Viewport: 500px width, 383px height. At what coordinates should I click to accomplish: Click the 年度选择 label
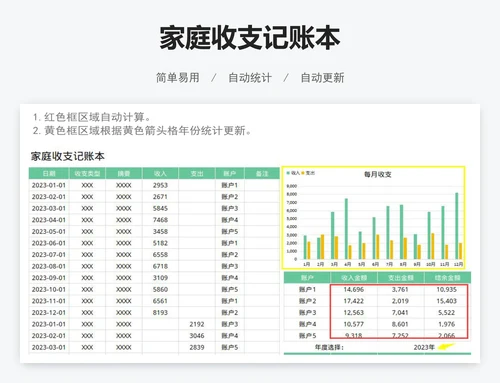[x=329, y=347]
